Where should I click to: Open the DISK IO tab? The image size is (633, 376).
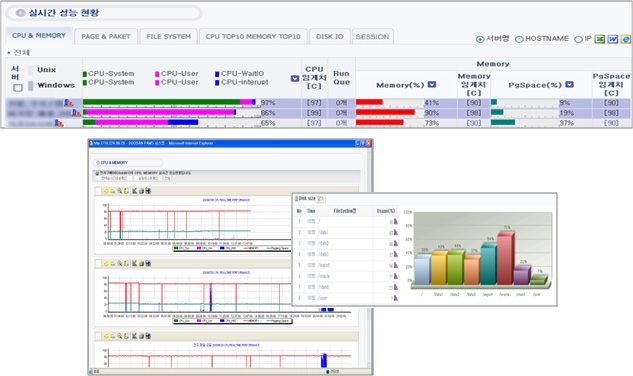tap(329, 36)
